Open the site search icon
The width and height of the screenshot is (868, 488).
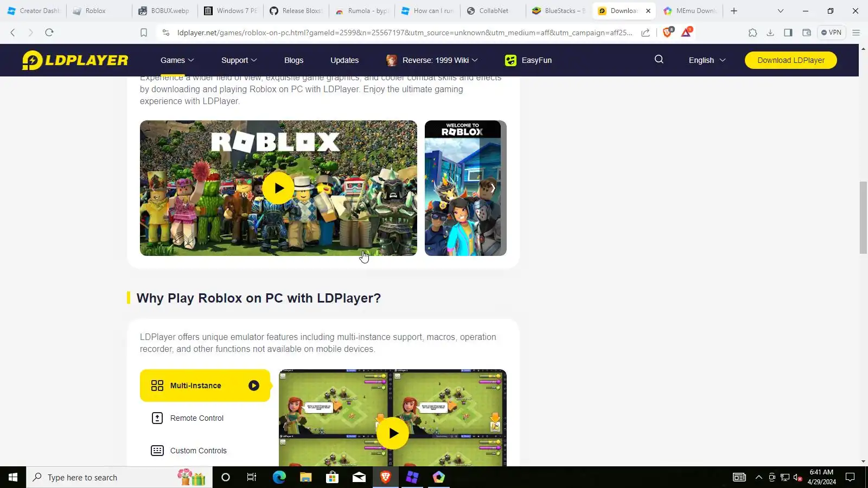[x=659, y=60]
